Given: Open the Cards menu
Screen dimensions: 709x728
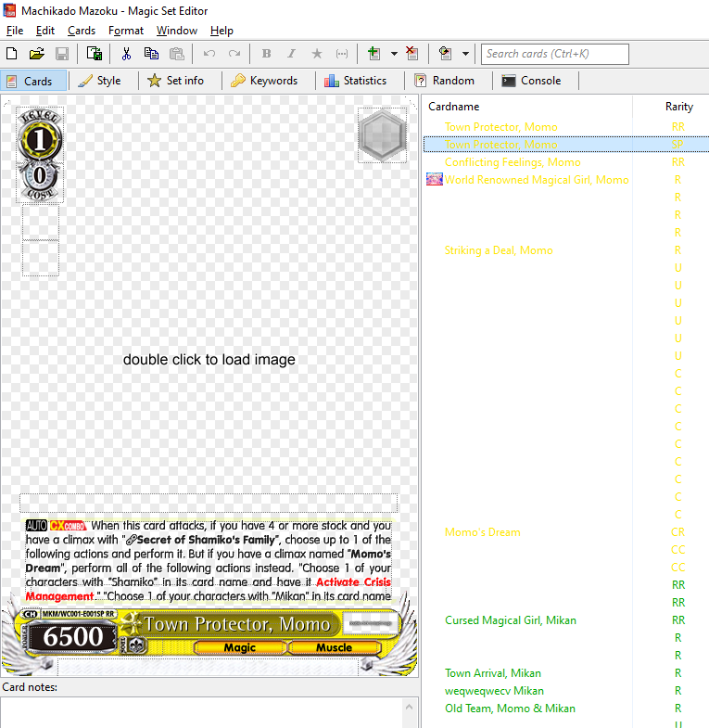Looking at the screenshot, I should 82,31.
